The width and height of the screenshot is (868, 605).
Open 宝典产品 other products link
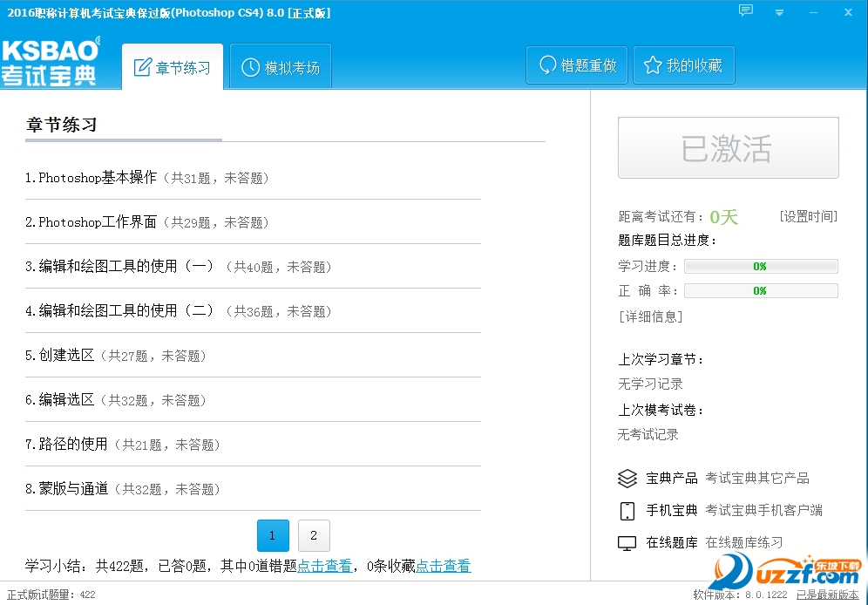[756, 479]
